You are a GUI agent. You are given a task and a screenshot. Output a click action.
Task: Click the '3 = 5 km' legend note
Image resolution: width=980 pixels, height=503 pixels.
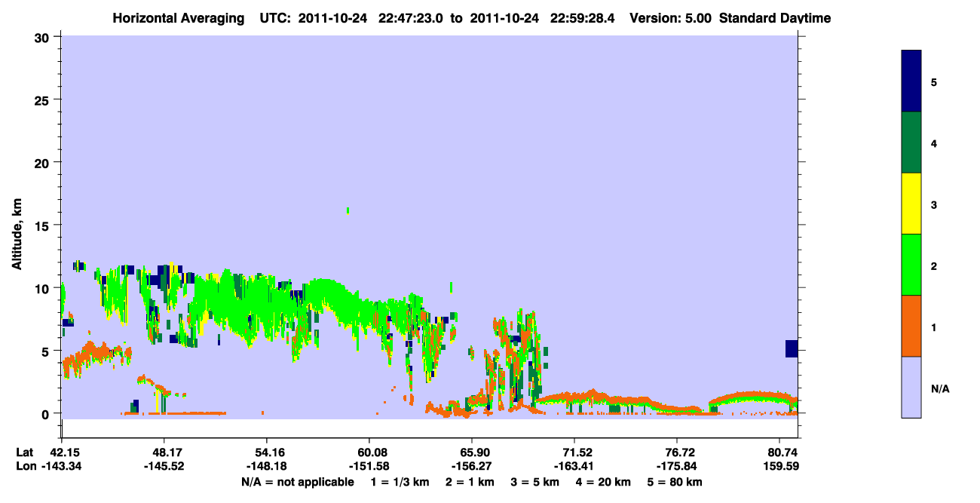click(536, 482)
